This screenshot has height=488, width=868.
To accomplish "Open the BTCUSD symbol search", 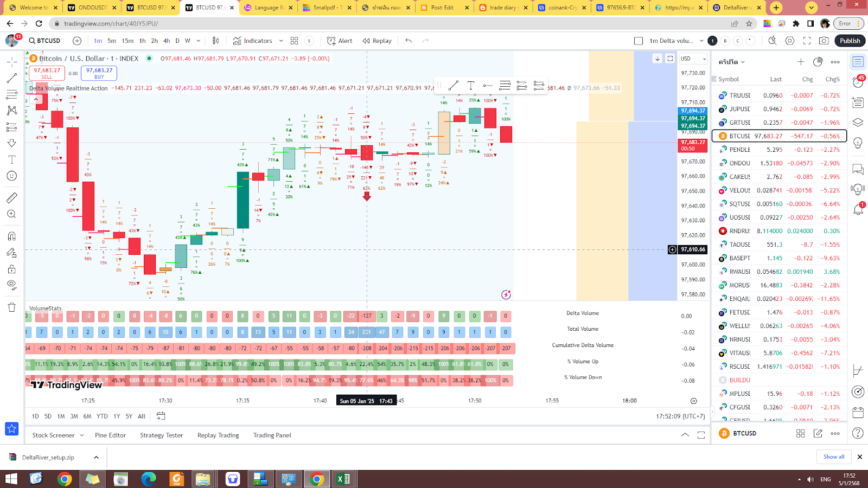I will 44,41.
